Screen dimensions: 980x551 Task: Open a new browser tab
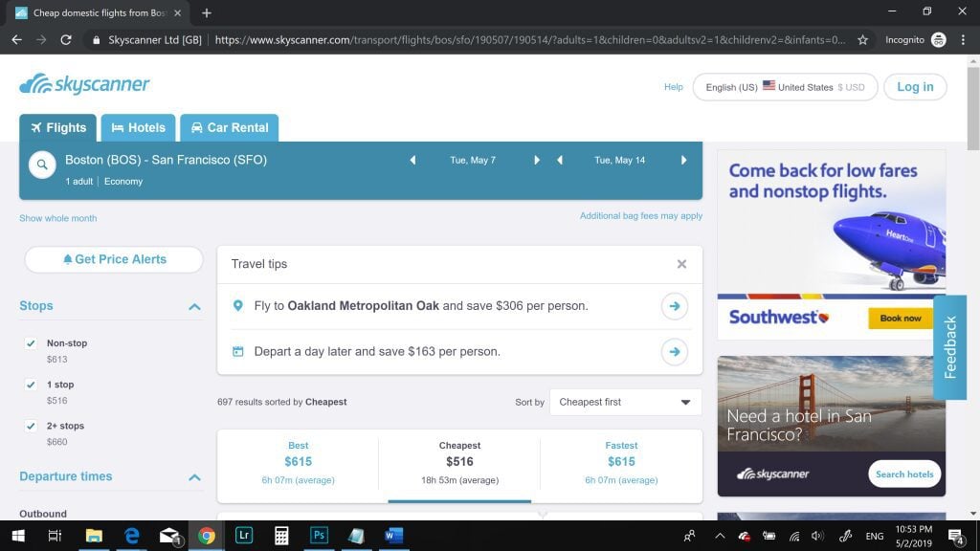[x=207, y=12]
